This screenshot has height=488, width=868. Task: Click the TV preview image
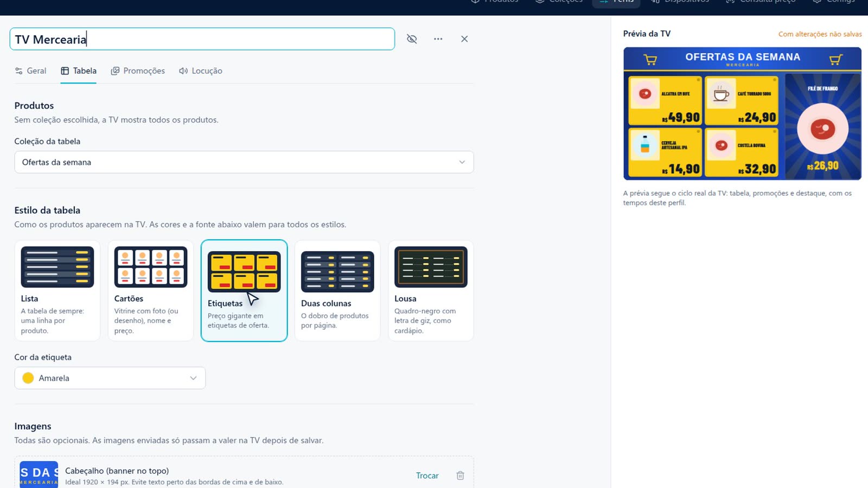(x=742, y=113)
